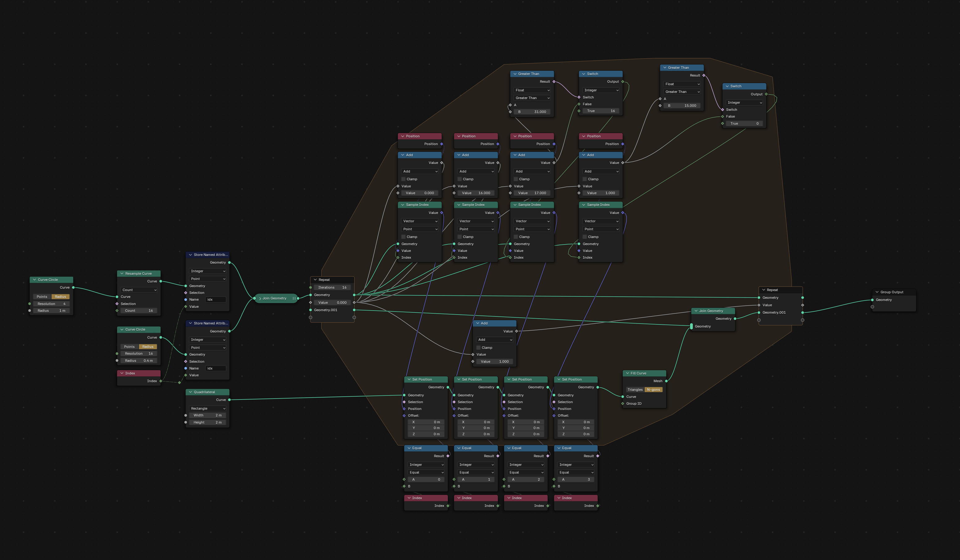Click the Height 2 m field in Quadrilateral
960x560 pixels.
tap(208, 422)
